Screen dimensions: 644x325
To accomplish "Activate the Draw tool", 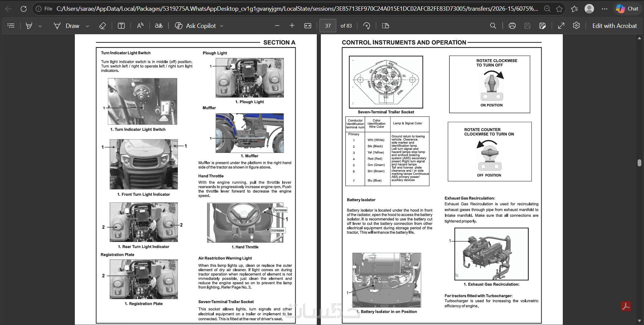I will tap(66, 26).
